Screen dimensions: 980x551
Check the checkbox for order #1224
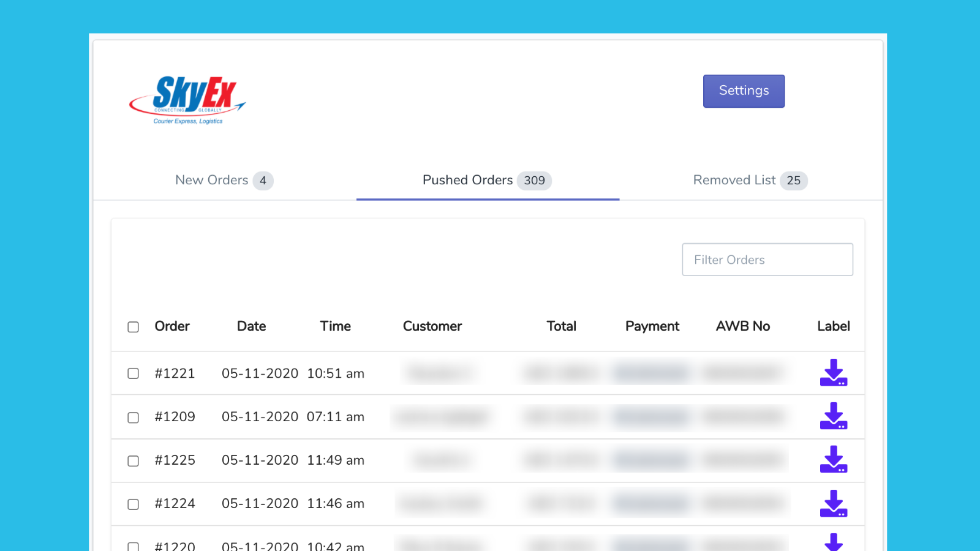pos(133,504)
